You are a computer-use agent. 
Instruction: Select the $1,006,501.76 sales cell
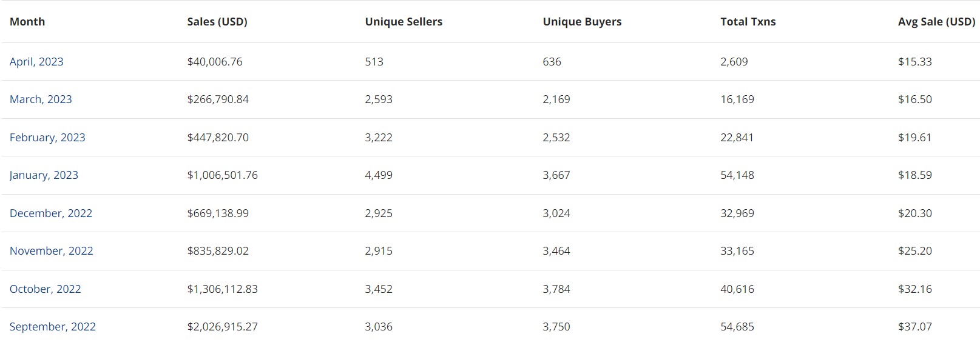coord(223,175)
